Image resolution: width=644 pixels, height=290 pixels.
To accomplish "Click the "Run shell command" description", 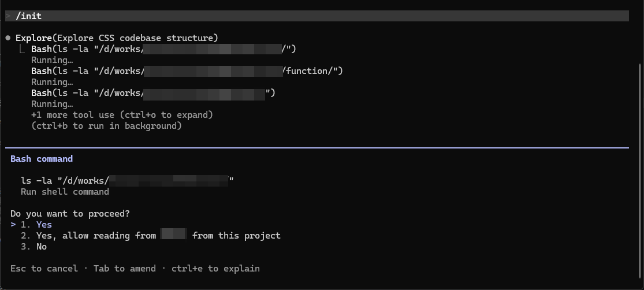I will point(65,192).
